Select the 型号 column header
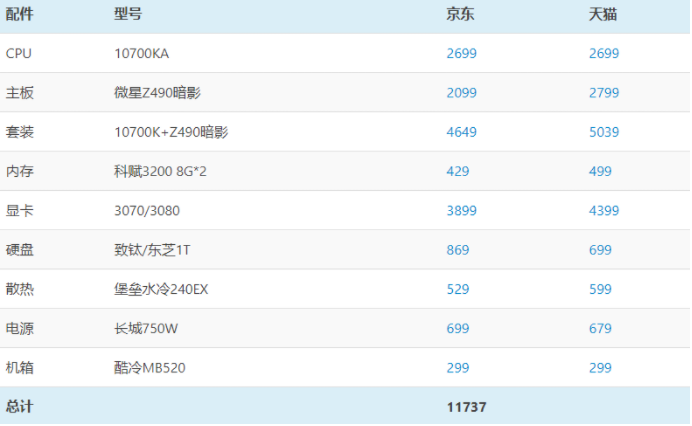 pyautogui.click(x=128, y=14)
